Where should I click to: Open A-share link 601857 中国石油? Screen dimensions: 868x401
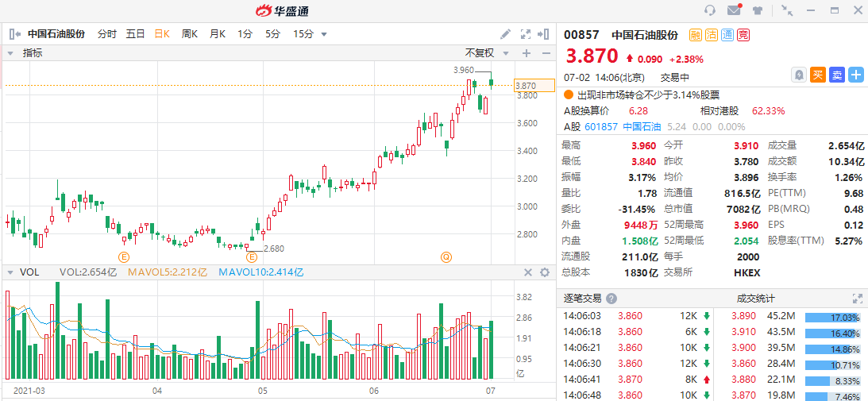tap(623, 126)
